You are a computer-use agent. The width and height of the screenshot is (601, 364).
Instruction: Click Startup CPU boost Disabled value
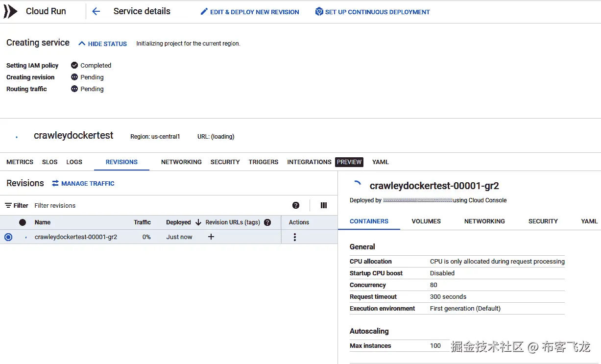442,273
